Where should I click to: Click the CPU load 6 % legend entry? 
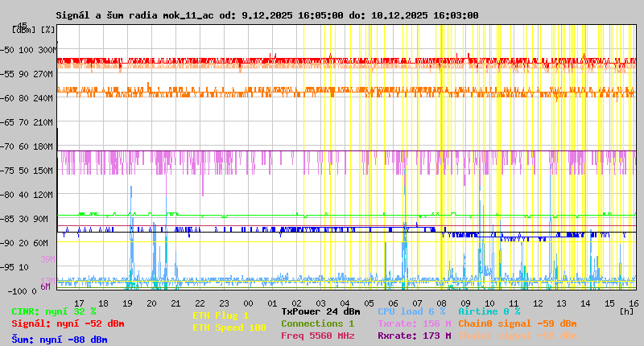click(411, 311)
